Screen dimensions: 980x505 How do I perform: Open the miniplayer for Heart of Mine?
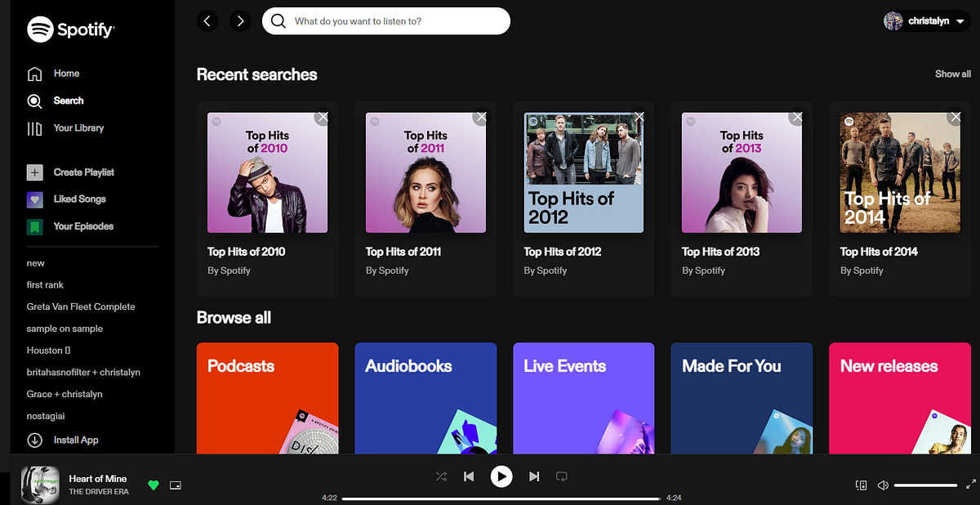point(175,485)
